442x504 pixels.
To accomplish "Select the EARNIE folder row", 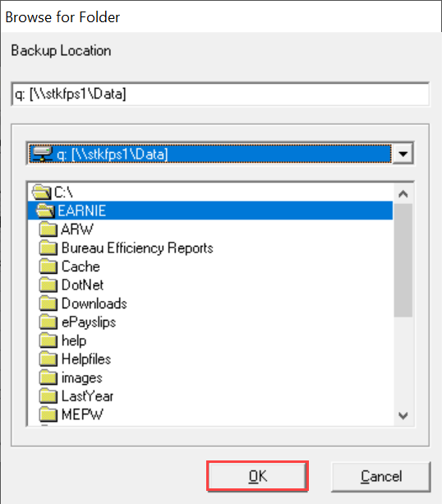I will click(210, 210).
